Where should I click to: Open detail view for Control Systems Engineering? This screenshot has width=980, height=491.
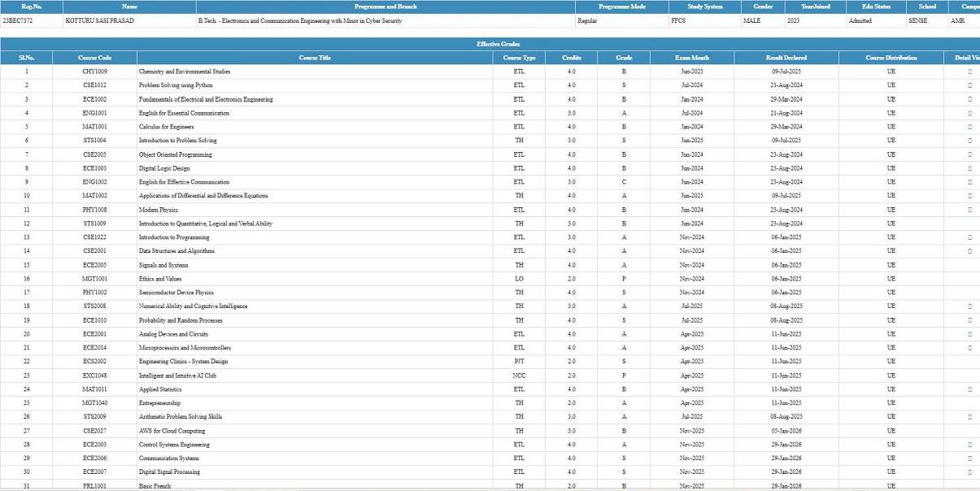tap(969, 445)
